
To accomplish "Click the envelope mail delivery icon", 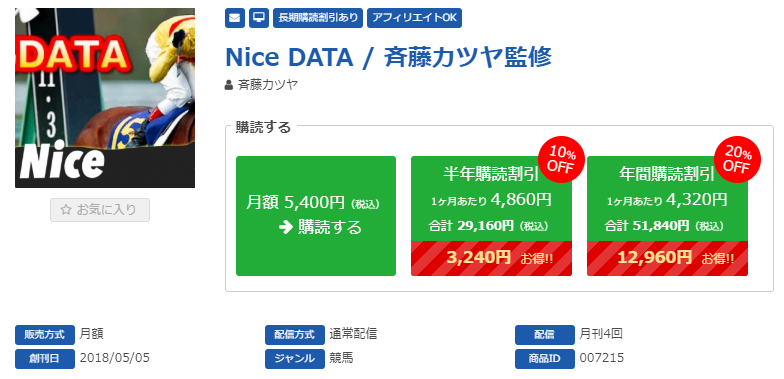I will [x=234, y=18].
